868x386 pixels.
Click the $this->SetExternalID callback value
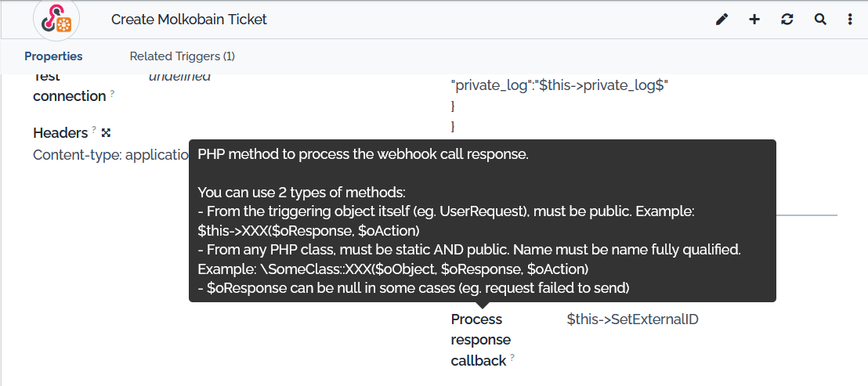[x=632, y=319]
